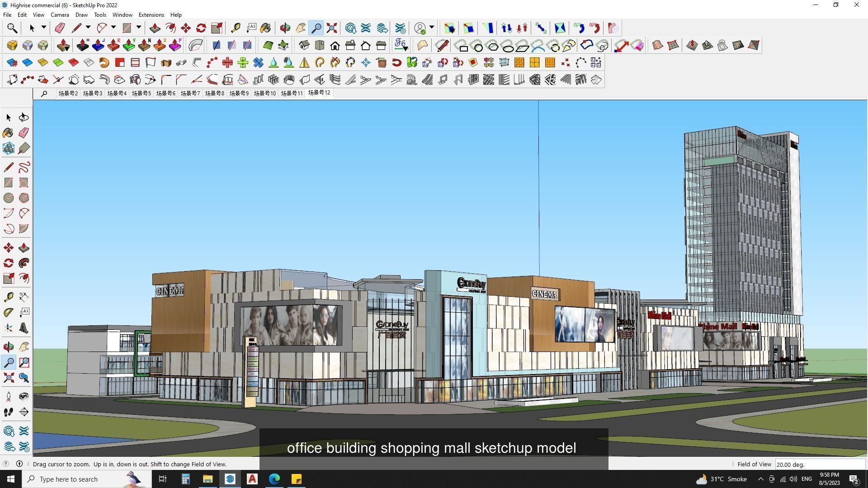Click the red Undo-style curved arrow icon

(x=594, y=28)
